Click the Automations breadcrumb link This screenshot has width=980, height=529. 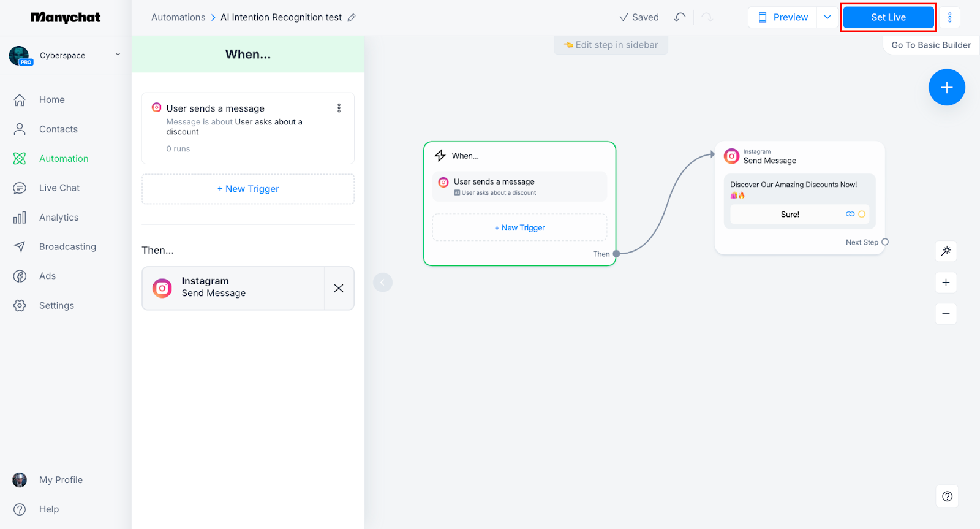point(178,18)
